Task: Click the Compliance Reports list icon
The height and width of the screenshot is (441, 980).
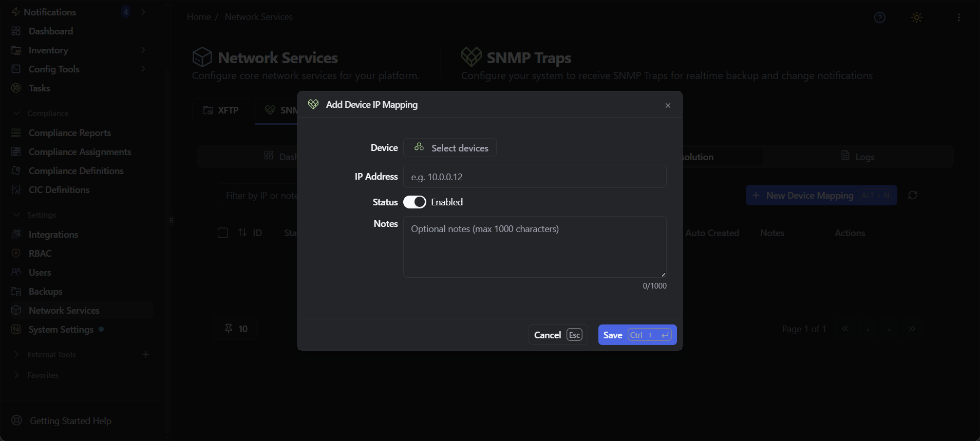Action: 16,132
